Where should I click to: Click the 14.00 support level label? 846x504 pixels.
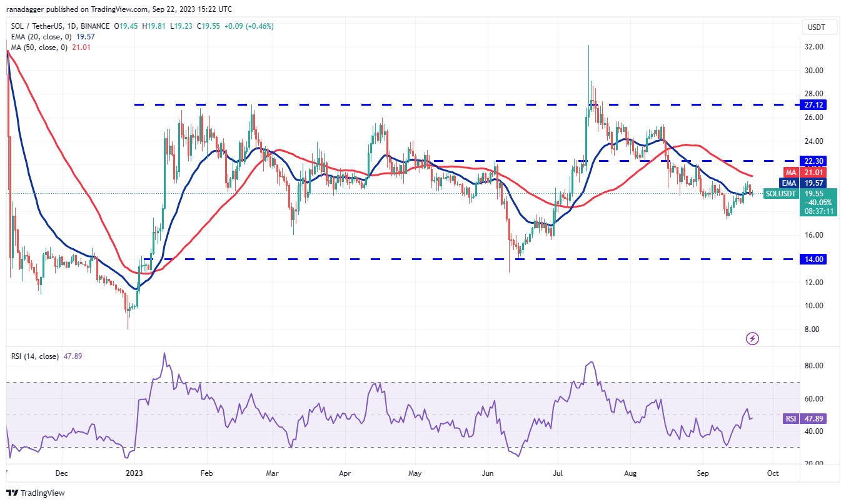[813, 258]
